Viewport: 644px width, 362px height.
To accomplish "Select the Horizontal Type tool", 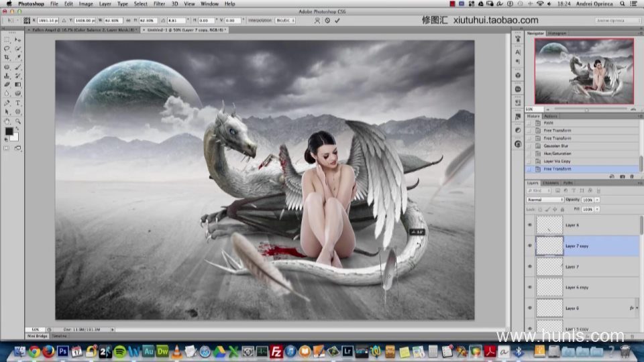I will tap(17, 103).
